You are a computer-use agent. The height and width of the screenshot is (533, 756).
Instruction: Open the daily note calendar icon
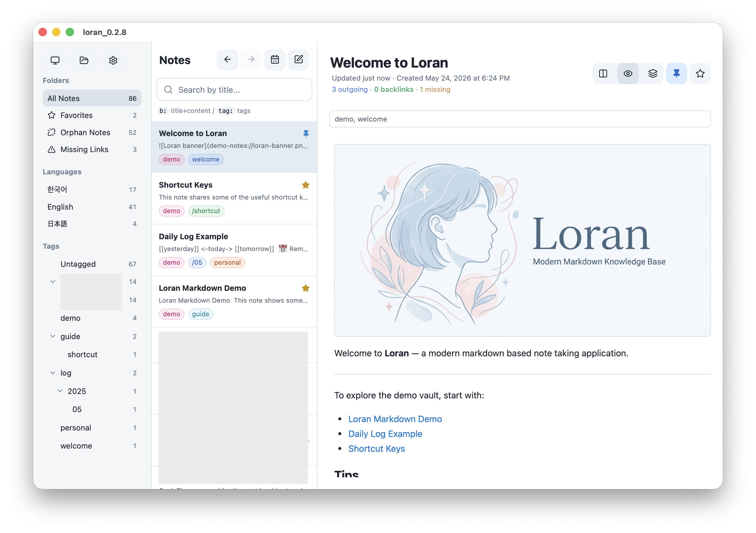(275, 60)
